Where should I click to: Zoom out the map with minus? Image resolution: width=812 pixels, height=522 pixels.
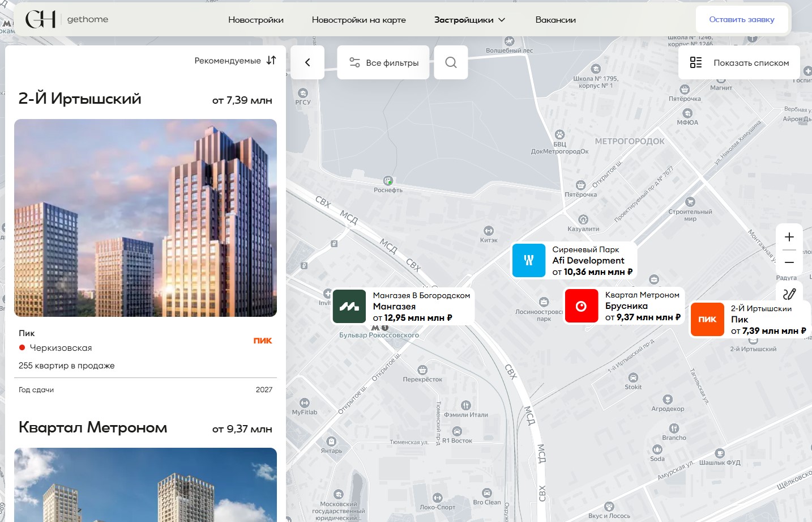point(789,262)
